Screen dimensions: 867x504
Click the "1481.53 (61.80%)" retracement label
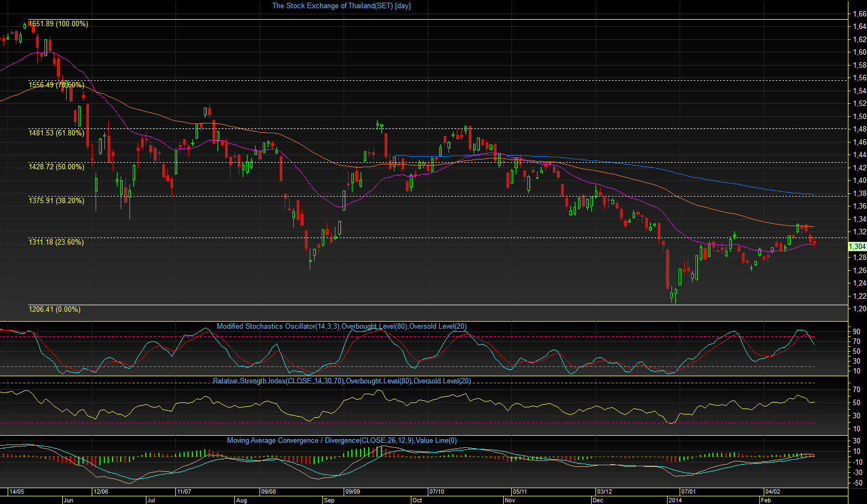(x=56, y=133)
